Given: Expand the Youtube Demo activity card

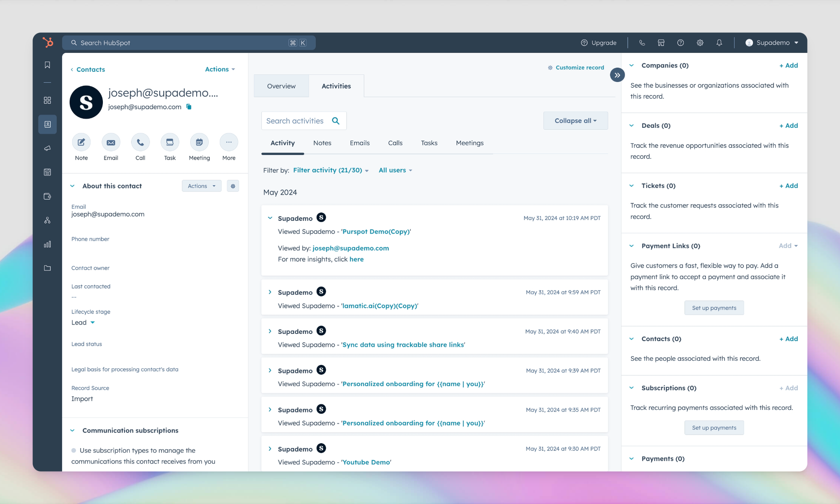Looking at the screenshot, I should [x=270, y=449].
